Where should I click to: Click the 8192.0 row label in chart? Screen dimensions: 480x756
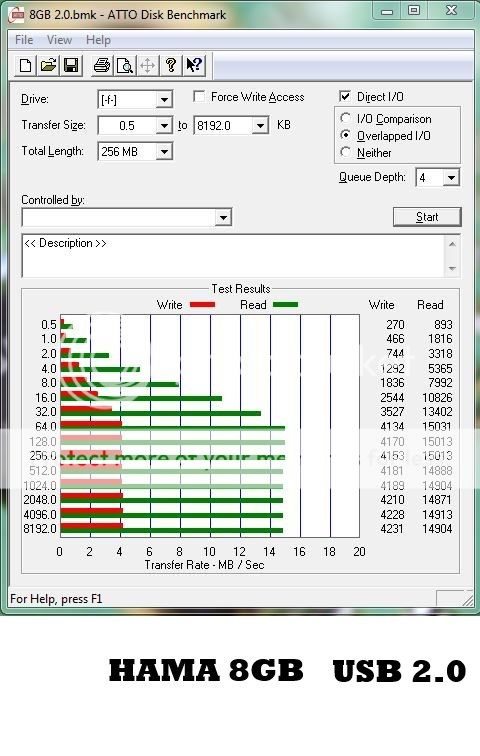pyautogui.click(x=40, y=529)
